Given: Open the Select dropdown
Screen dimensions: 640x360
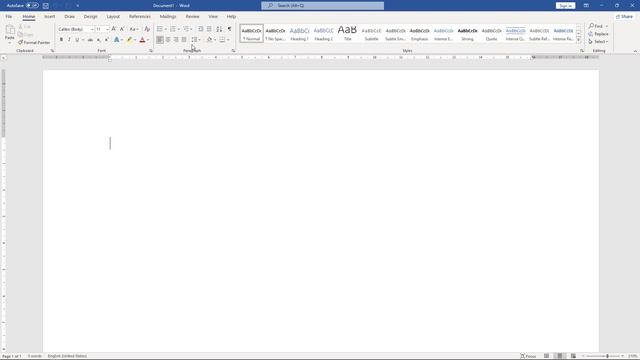Looking at the screenshot, I should (x=598, y=42).
